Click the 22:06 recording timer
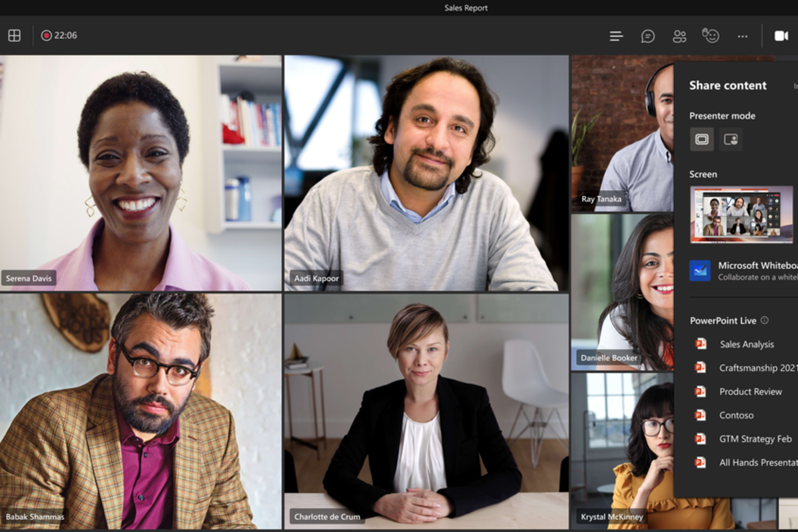The width and height of the screenshot is (798, 532). [x=66, y=35]
